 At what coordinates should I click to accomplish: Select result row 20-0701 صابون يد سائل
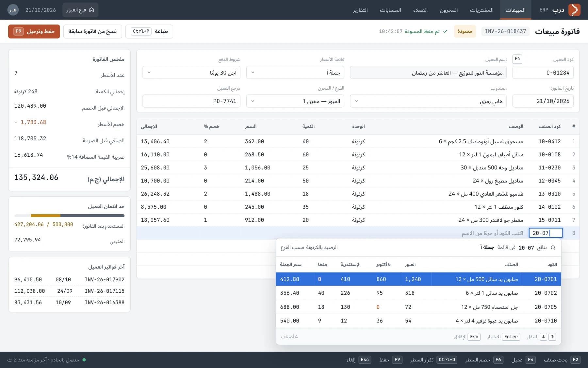418,279
